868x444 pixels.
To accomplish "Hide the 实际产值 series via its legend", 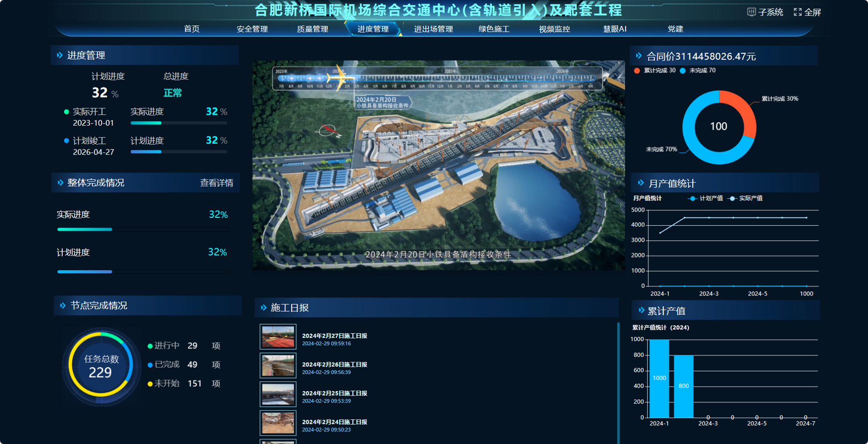I will click(745, 198).
